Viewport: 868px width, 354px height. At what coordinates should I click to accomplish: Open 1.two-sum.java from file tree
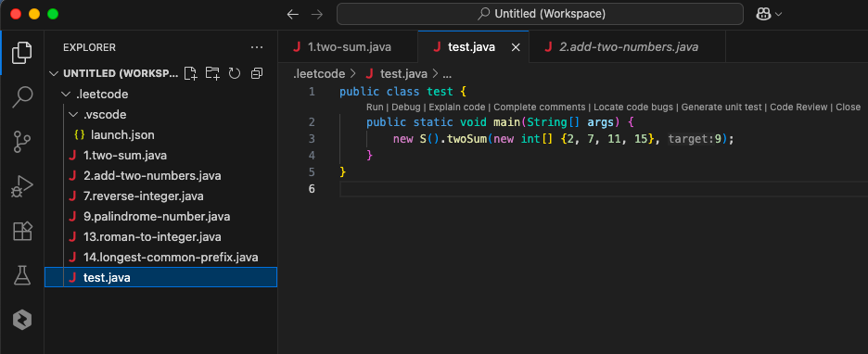[160, 156]
